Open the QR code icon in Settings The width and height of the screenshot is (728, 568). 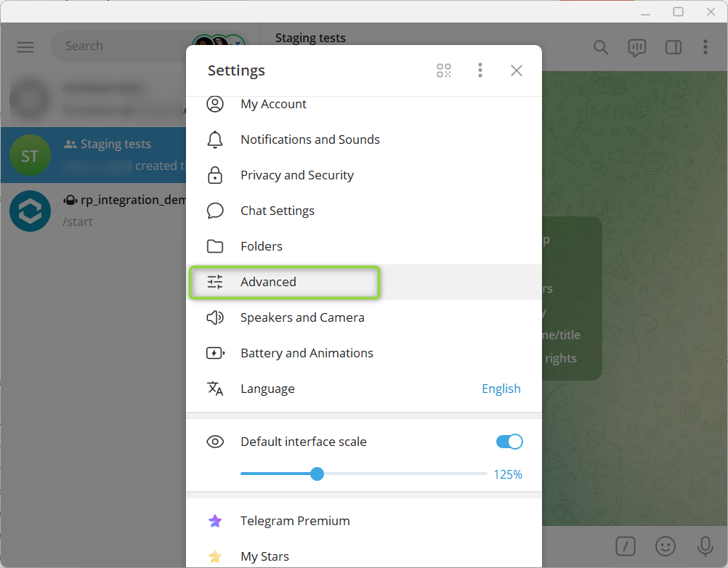click(x=443, y=70)
